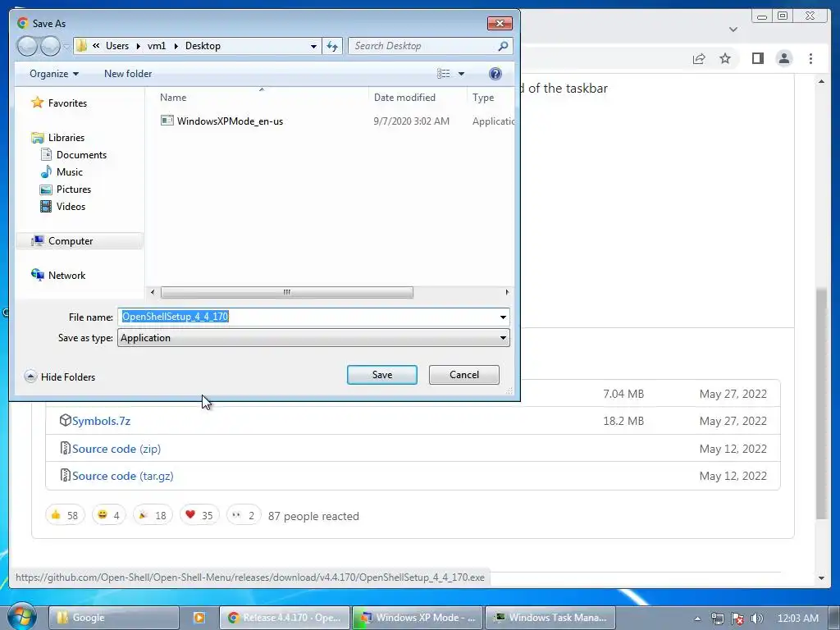This screenshot has width=840, height=630.
Task: Open the File name history dropdown arrow
Action: tap(503, 317)
